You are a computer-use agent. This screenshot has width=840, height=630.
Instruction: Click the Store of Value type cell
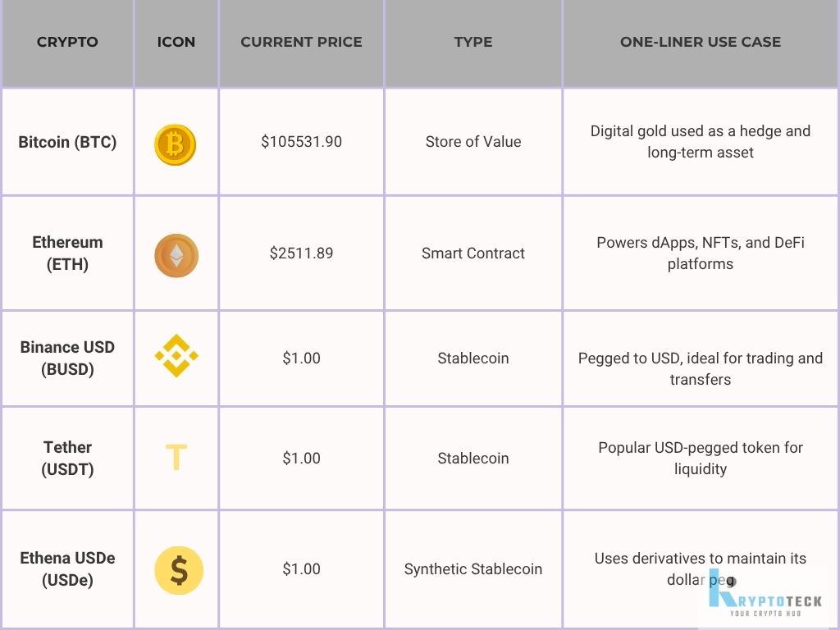coord(473,141)
